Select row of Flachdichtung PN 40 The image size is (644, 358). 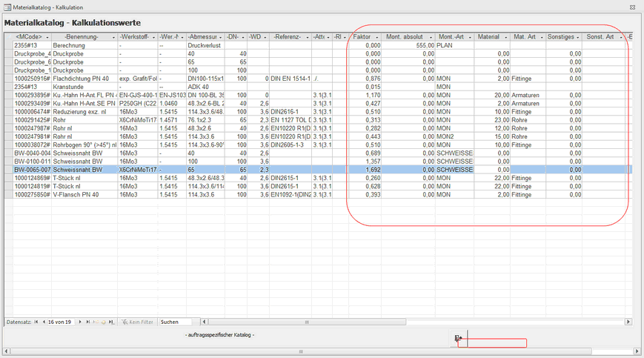click(x=83, y=78)
